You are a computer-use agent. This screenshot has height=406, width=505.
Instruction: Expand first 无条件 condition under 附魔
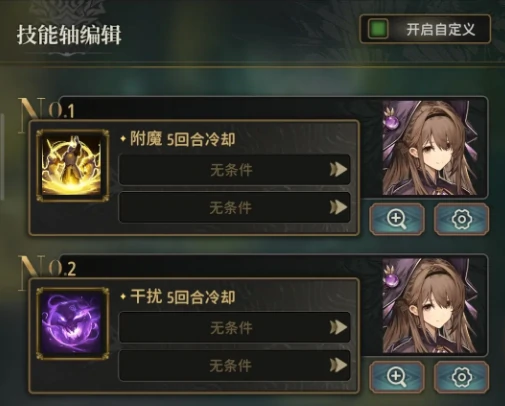coord(234,170)
